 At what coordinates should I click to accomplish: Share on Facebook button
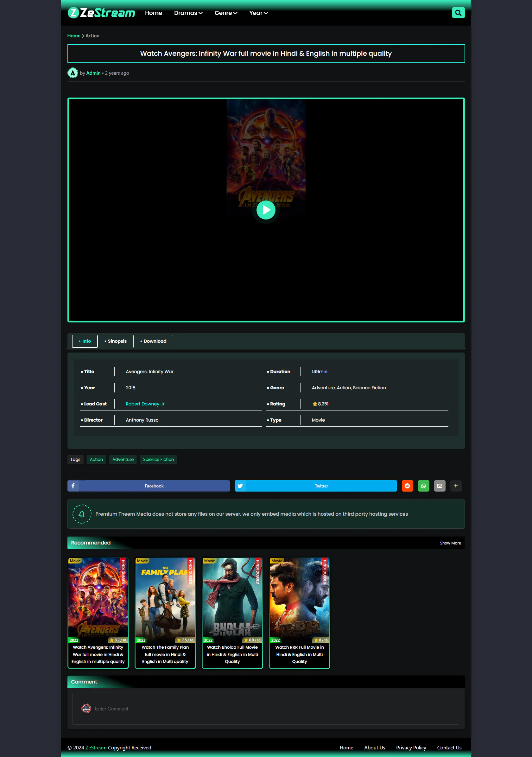(148, 486)
